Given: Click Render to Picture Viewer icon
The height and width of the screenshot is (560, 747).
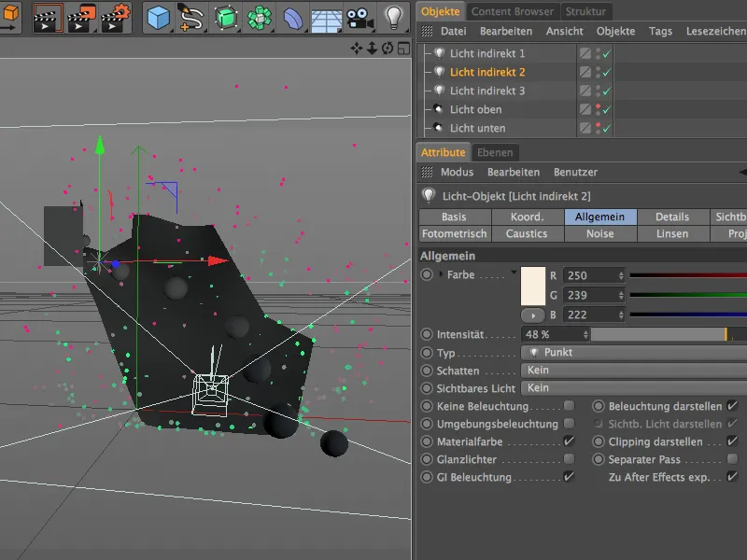Looking at the screenshot, I should [81, 18].
